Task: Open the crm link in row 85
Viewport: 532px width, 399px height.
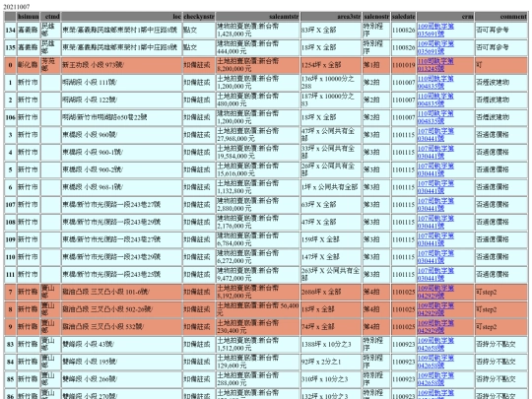Action: (435, 379)
